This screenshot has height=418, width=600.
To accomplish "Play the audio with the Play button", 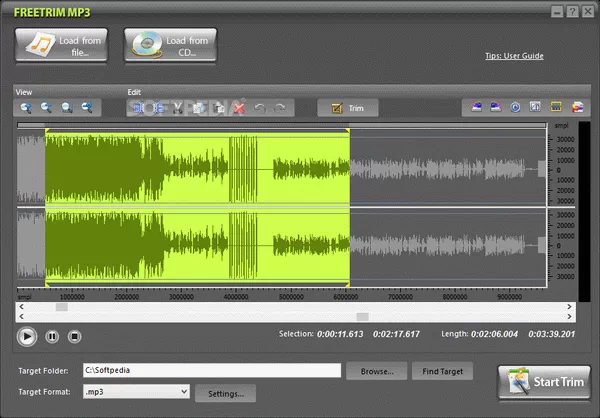I will pos(27,337).
